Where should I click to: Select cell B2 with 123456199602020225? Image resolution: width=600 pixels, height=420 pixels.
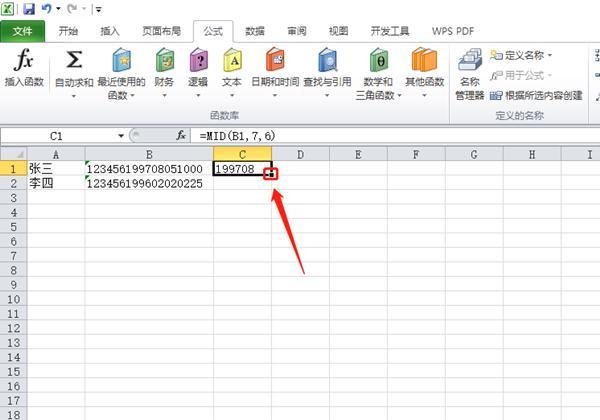click(149, 183)
